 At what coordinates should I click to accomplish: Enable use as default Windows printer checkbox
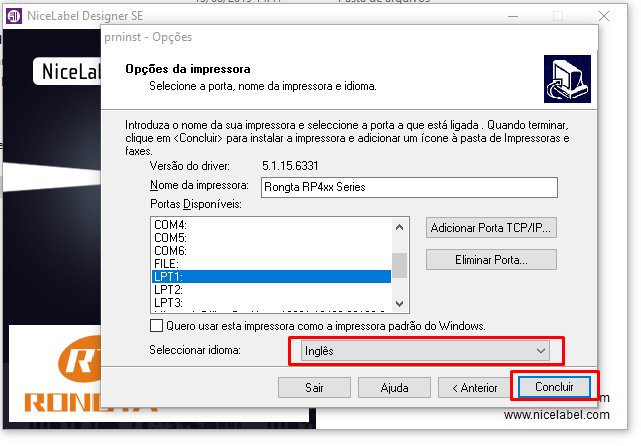(x=157, y=326)
